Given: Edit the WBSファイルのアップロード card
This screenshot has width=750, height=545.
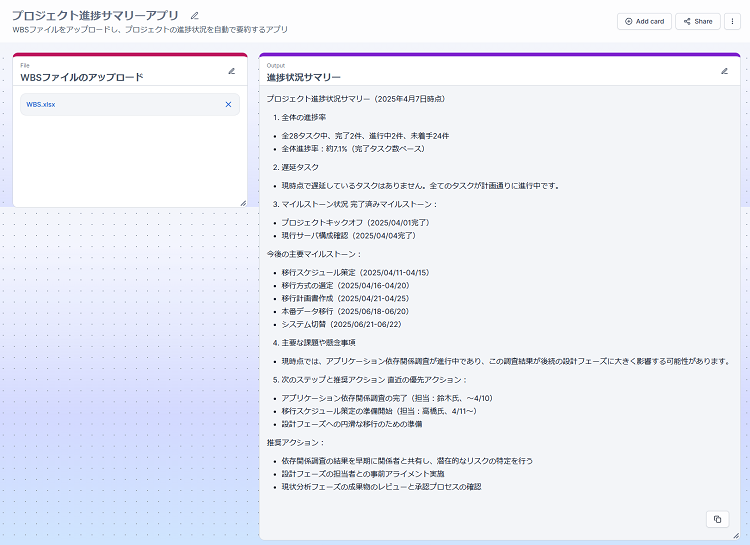Looking at the screenshot, I should 232,71.
